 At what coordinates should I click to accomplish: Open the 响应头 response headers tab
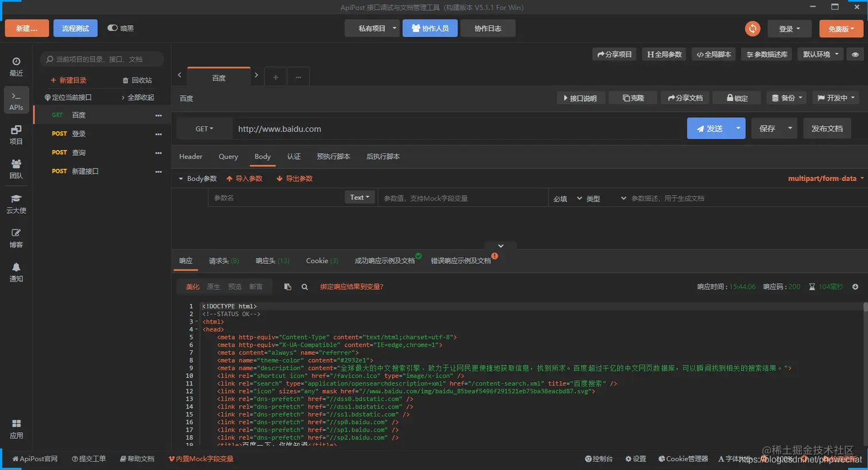click(x=273, y=261)
